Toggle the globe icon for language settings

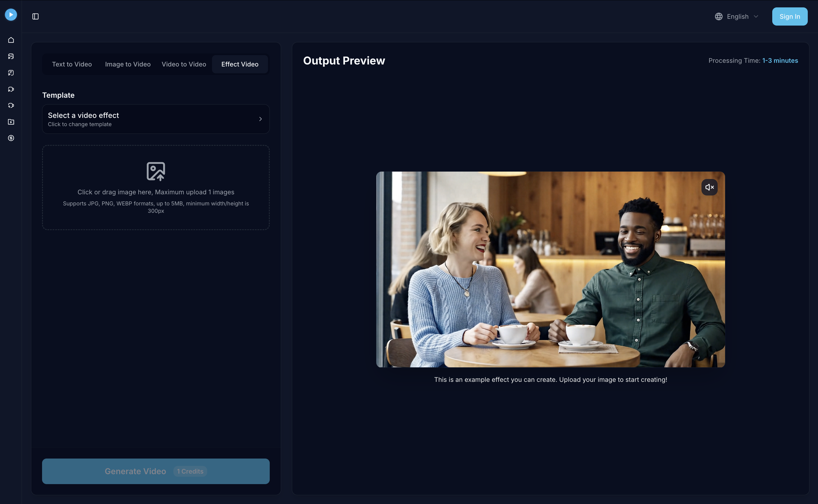click(719, 16)
